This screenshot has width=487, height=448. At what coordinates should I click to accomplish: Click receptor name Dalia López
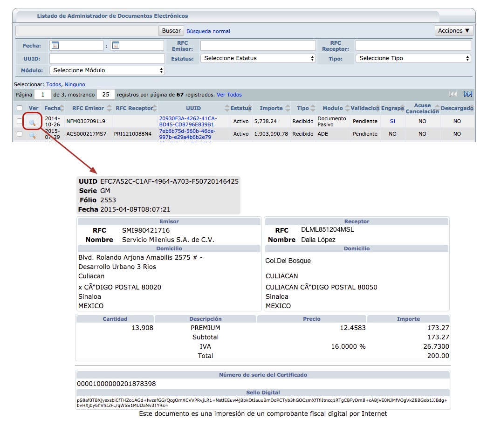318,240
